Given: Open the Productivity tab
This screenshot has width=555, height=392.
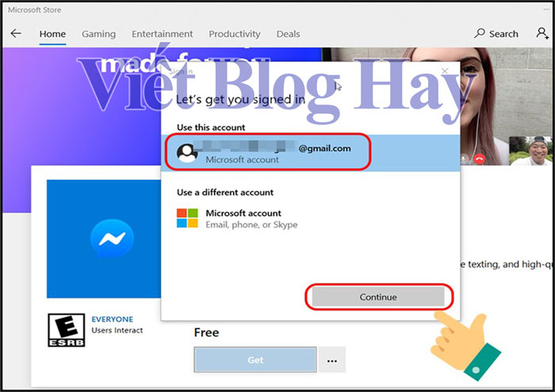Looking at the screenshot, I should coord(235,34).
